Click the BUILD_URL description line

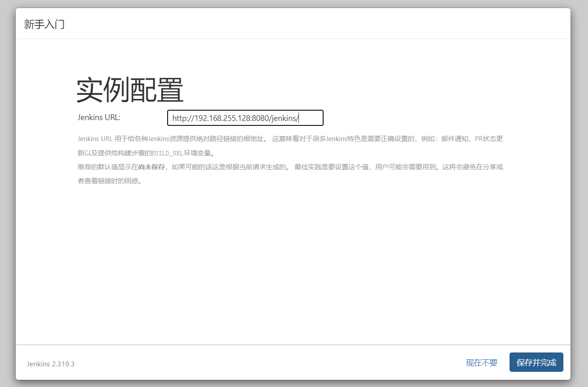click(x=146, y=153)
